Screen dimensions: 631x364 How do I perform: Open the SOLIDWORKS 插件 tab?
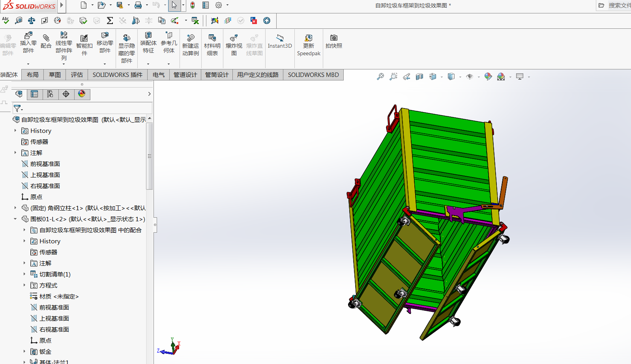tap(118, 75)
